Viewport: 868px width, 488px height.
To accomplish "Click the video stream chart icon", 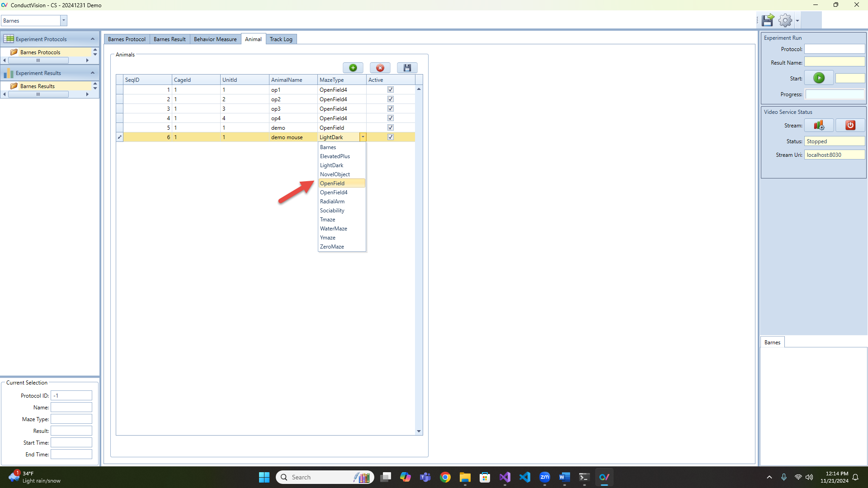I will 819,126.
